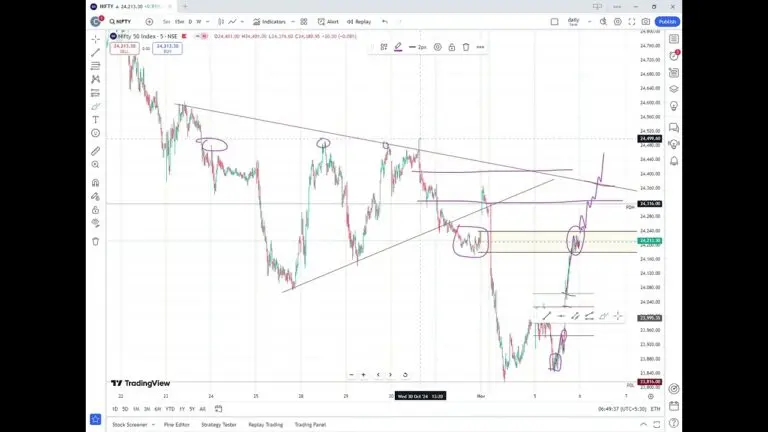768x432 pixels.
Task: Expand the chart style dropdown arrow
Action: pos(242,22)
